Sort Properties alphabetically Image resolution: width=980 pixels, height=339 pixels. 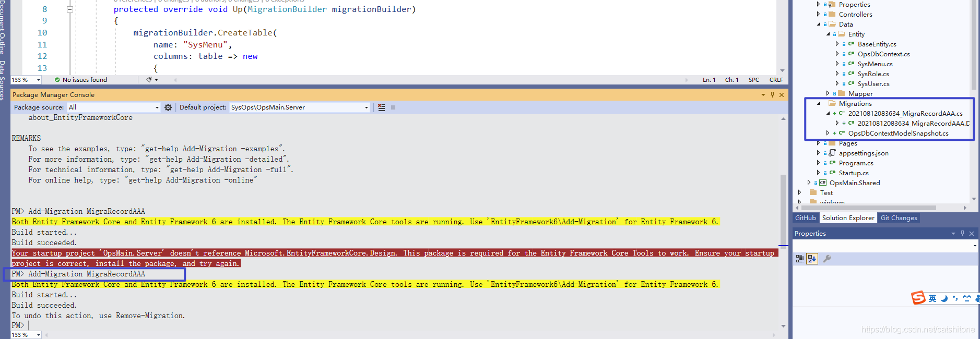coord(812,259)
